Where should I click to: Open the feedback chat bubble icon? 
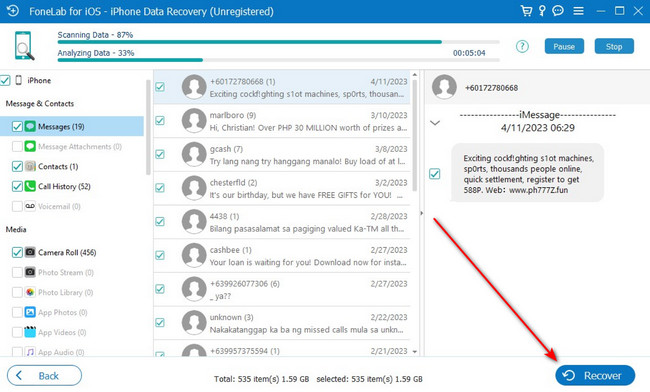(x=558, y=11)
